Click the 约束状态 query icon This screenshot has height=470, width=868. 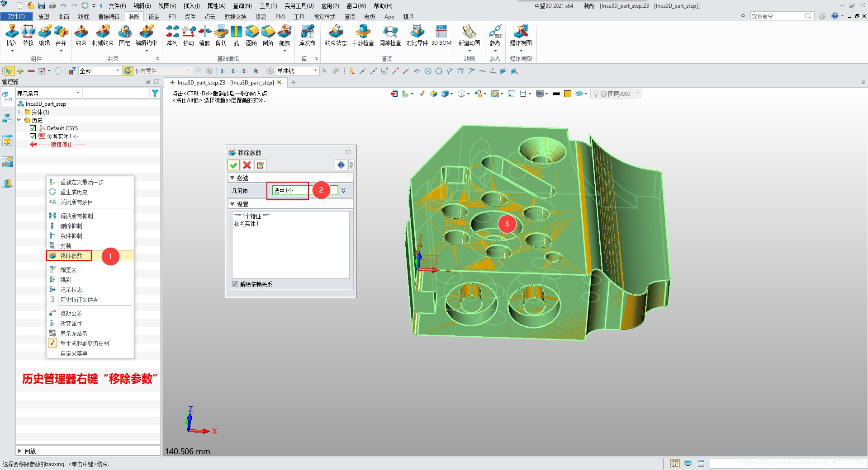pyautogui.click(x=336, y=35)
